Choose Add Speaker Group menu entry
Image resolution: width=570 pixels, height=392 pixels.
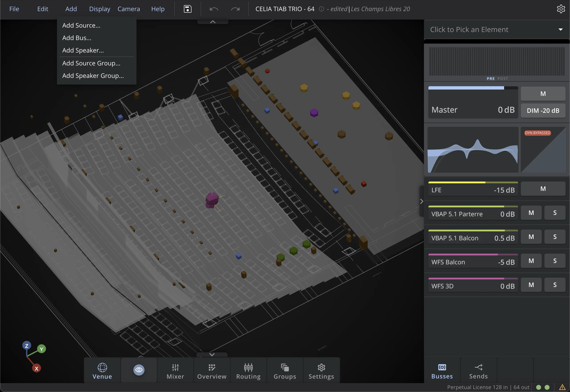[93, 76]
